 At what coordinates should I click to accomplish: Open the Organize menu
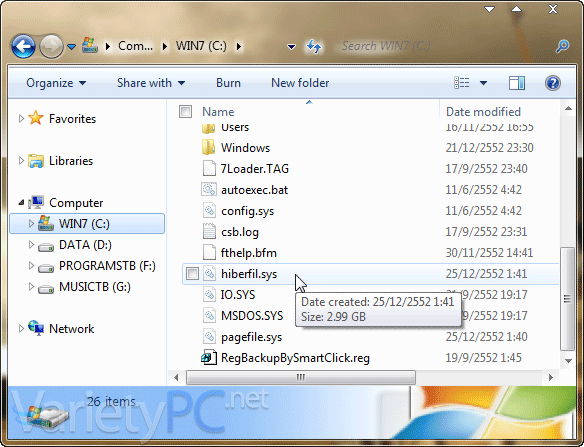(x=56, y=83)
